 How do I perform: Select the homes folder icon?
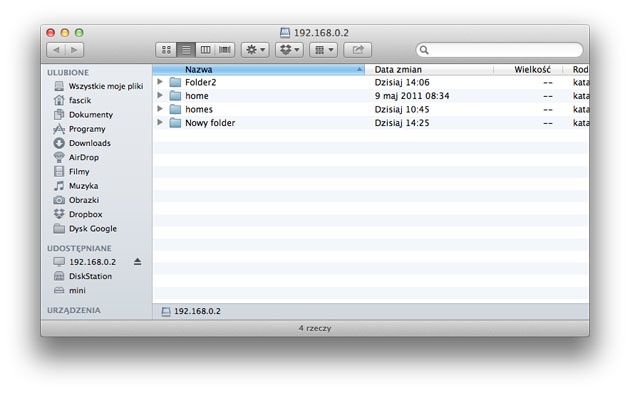click(175, 109)
